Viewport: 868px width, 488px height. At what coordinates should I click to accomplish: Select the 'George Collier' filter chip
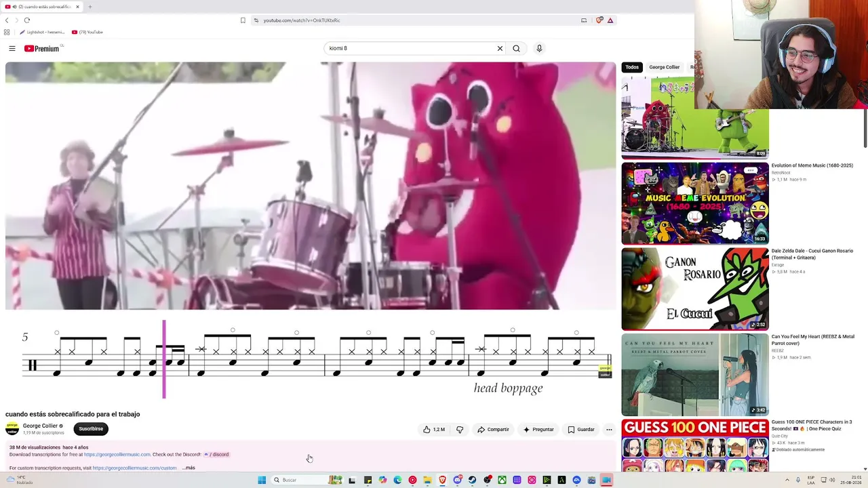tap(664, 67)
